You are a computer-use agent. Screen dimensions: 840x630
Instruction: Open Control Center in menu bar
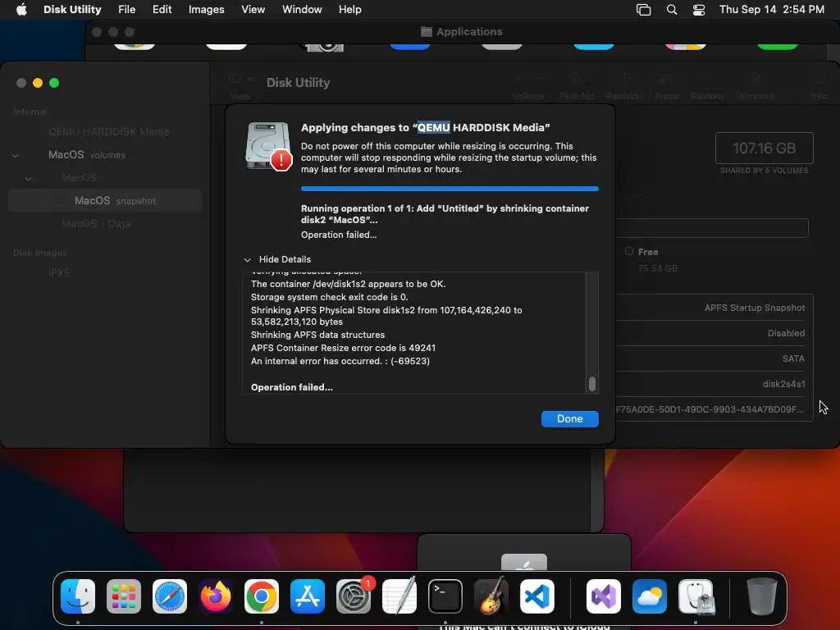[x=699, y=10]
